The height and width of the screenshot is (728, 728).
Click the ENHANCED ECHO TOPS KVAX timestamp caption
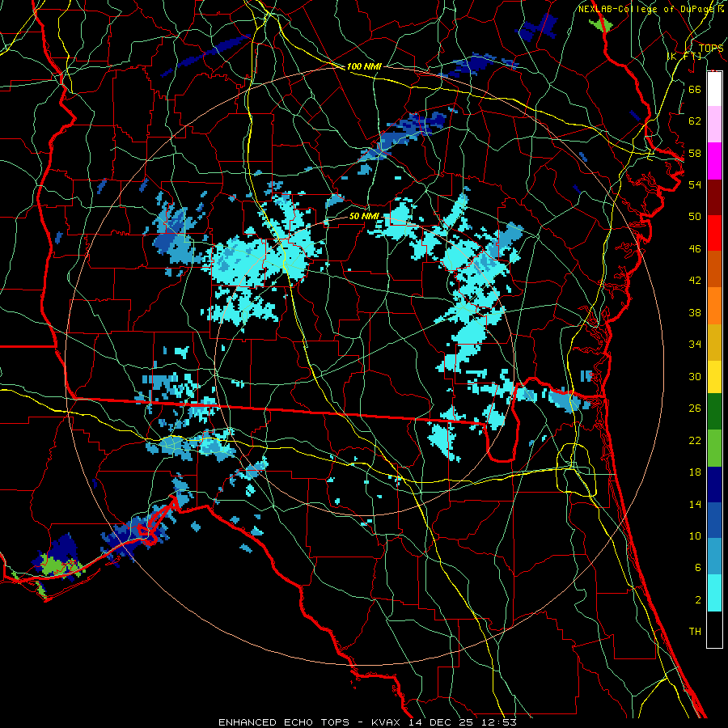click(367, 722)
